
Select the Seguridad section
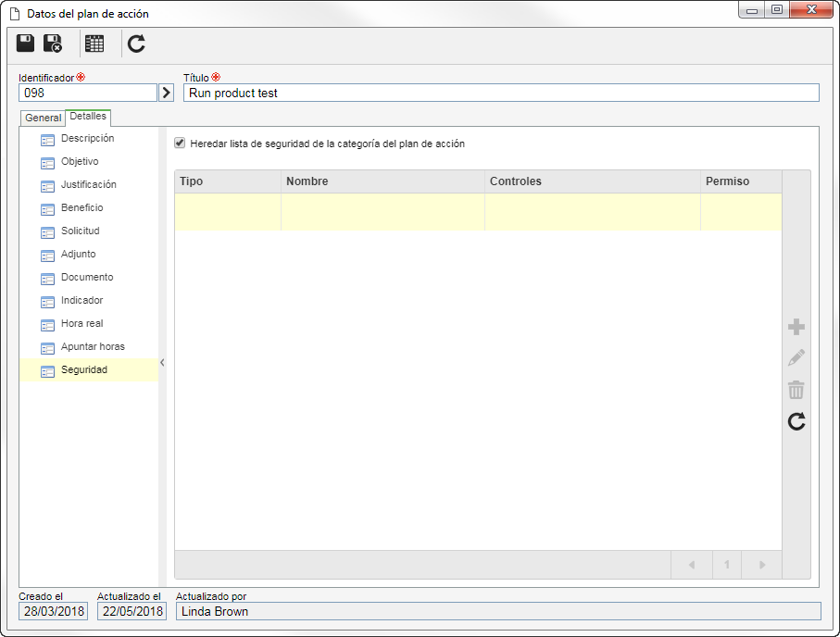click(x=89, y=369)
